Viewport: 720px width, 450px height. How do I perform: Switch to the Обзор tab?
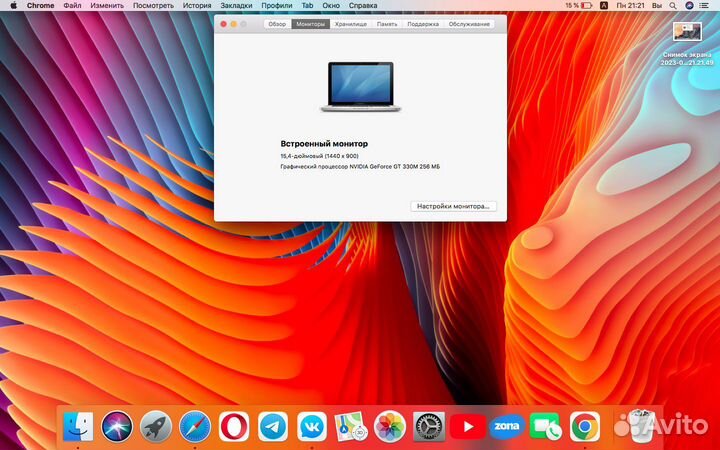(x=277, y=24)
